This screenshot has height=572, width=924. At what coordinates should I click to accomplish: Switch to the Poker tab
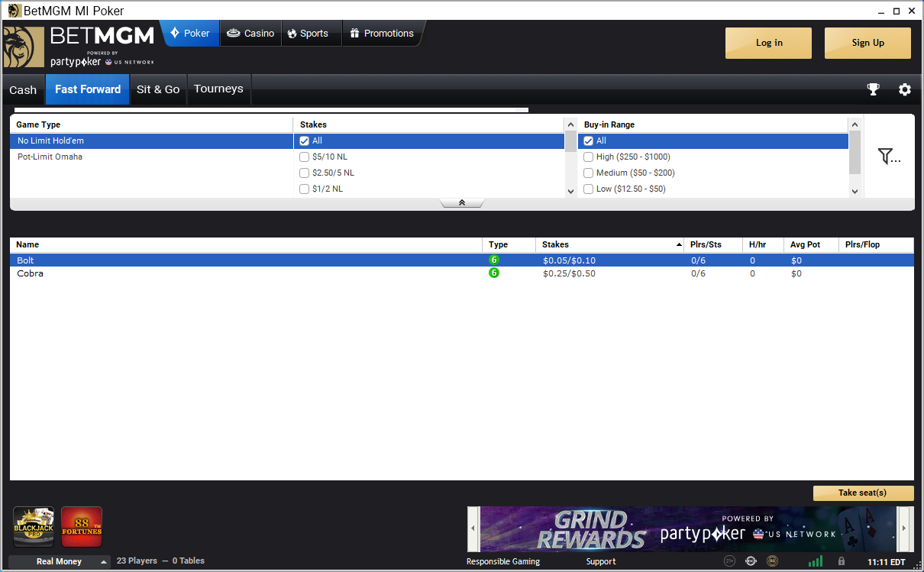click(189, 34)
